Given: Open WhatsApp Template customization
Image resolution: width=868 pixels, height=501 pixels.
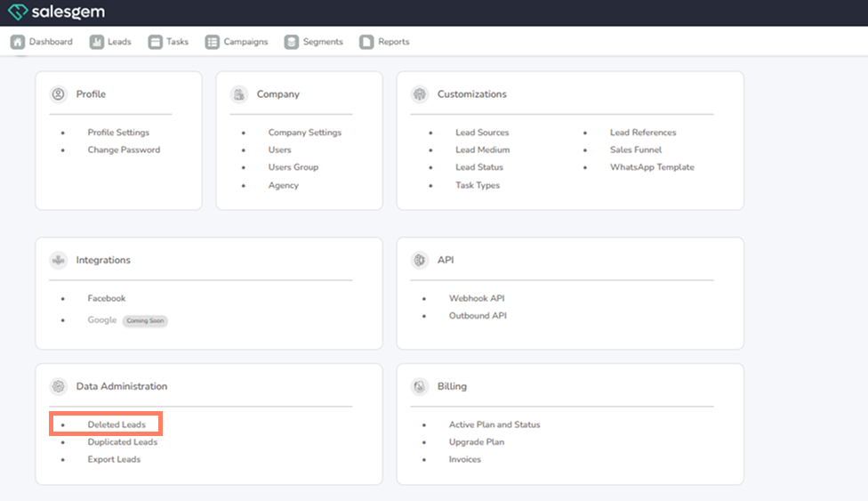Looking at the screenshot, I should [652, 167].
